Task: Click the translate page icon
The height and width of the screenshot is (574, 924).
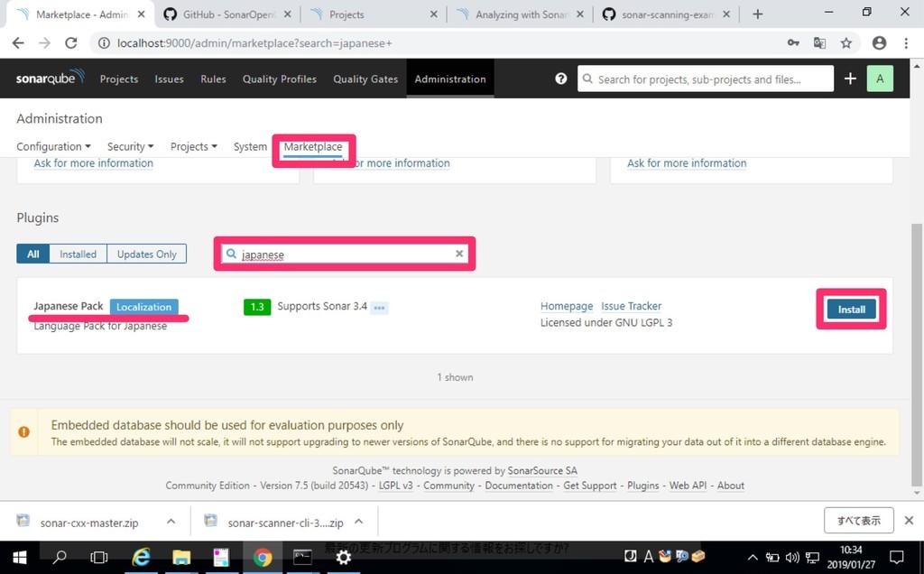Action: point(819,43)
